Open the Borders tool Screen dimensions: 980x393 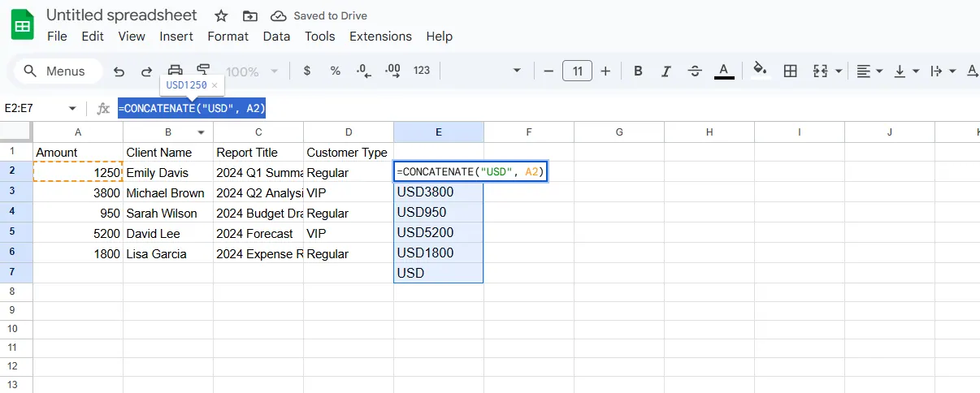click(x=790, y=71)
